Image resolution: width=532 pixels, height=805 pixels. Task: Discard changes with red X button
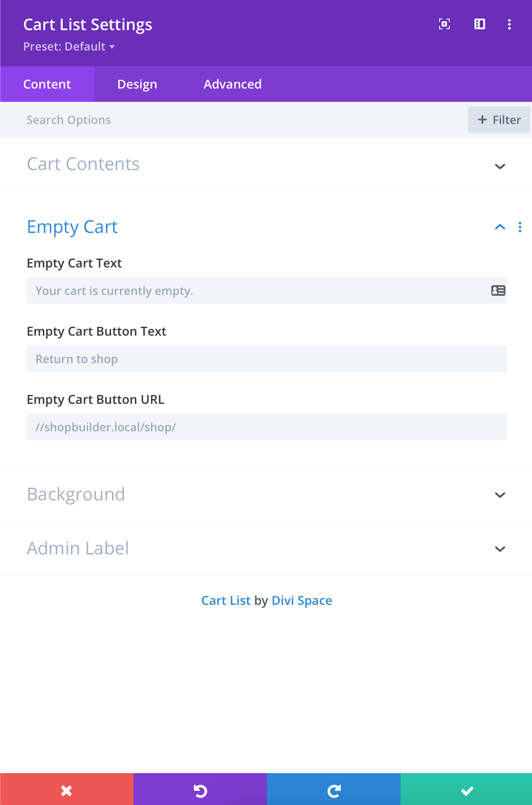[66, 790]
